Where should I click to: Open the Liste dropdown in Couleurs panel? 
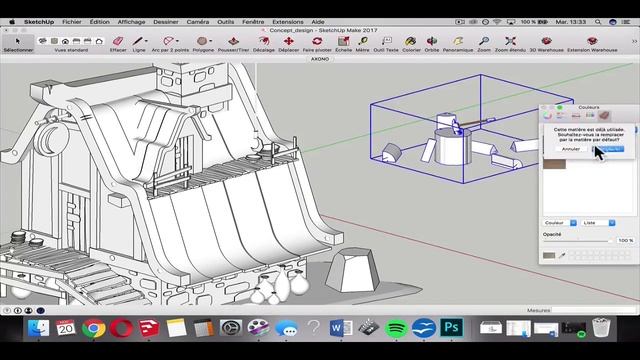598,223
